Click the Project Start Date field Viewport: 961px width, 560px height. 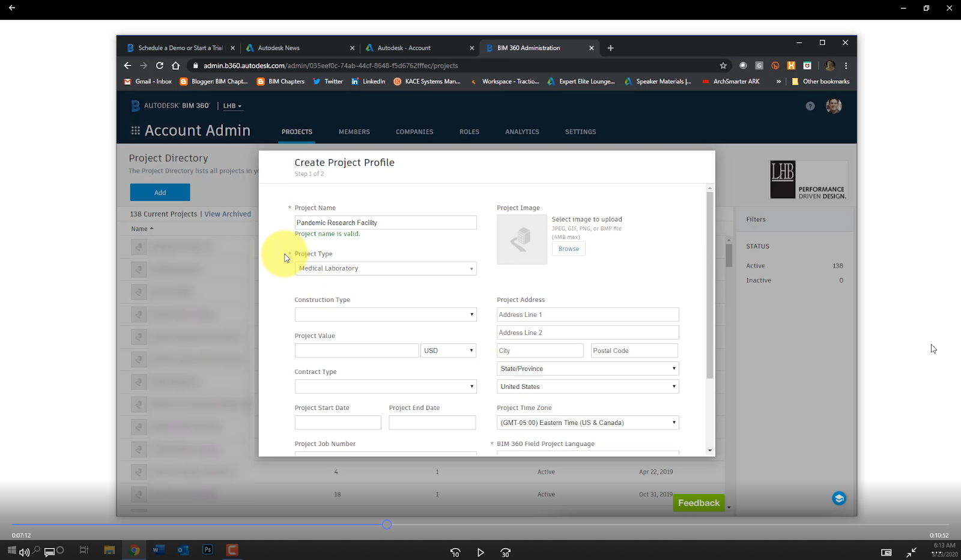pos(338,423)
